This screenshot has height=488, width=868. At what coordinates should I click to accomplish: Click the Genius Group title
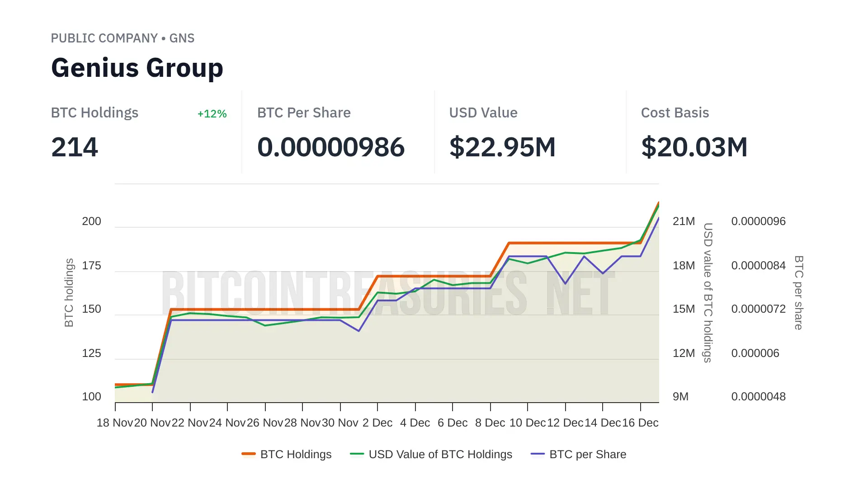[137, 68]
